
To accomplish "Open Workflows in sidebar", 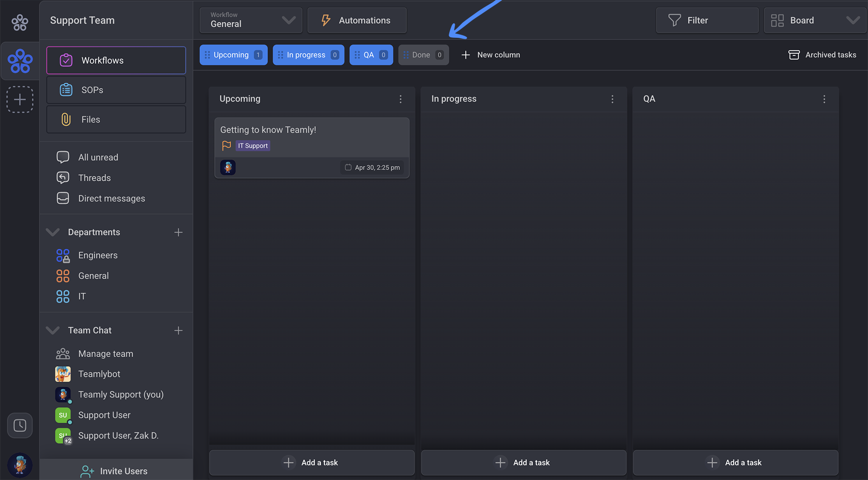I will [116, 60].
